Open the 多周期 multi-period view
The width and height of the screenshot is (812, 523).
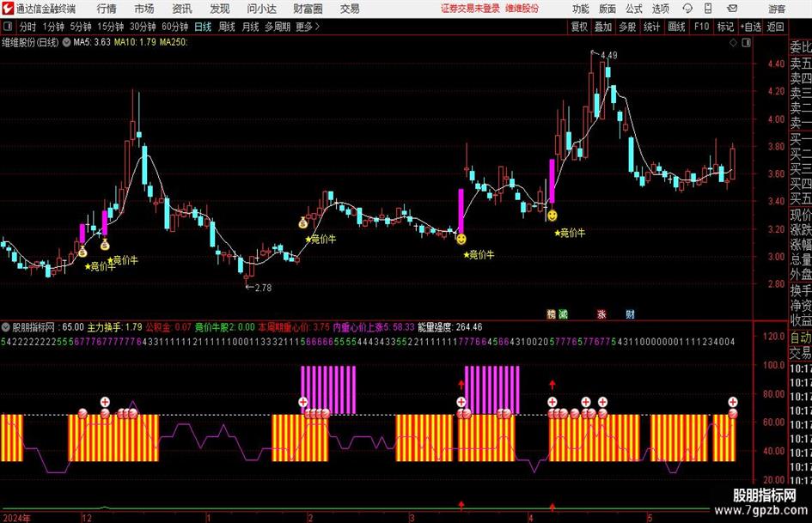(278, 27)
